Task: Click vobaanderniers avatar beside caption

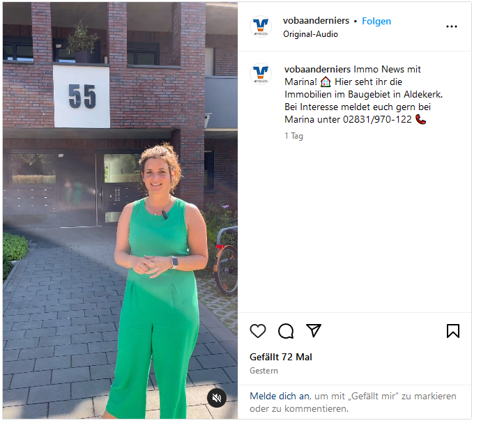Action: click(x=261, y=74)
